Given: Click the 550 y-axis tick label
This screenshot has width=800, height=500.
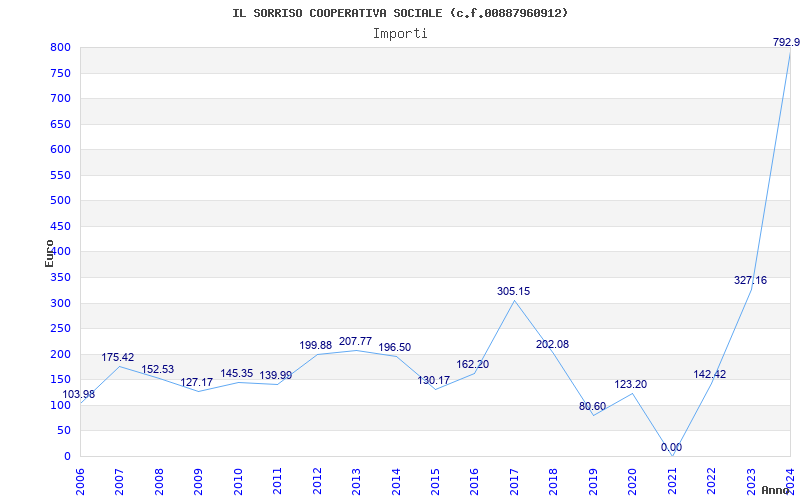Looking at the screenshot, I should [60, 176].
